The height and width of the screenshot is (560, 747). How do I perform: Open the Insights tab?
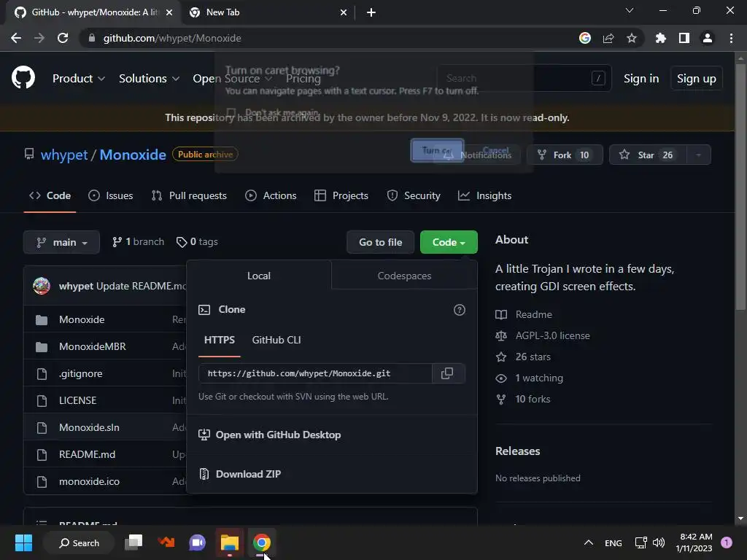tap(484, 195)
